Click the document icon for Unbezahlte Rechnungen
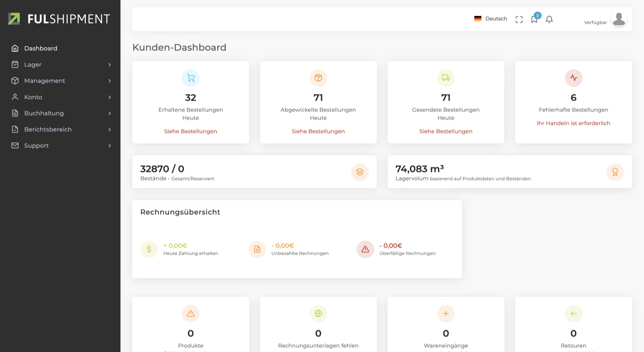This screenshot has height=352, width=644. (x=257, y=249)
